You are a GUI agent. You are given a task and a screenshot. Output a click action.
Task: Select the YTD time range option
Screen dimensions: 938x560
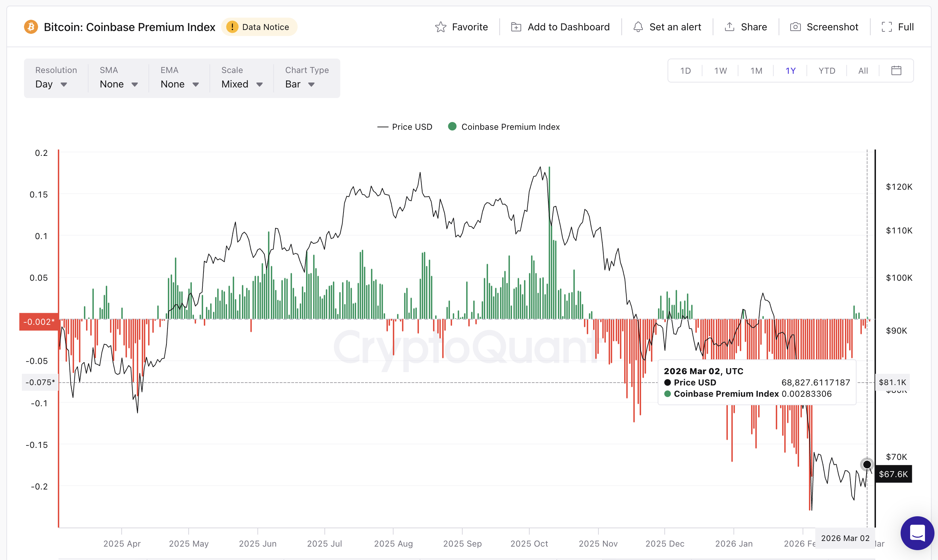[826, 70]
